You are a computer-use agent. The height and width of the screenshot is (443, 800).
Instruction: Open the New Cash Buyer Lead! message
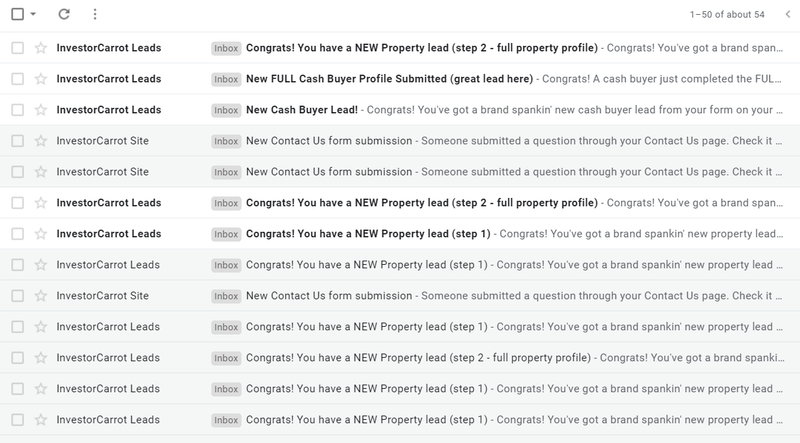click(x=302, y=109)
